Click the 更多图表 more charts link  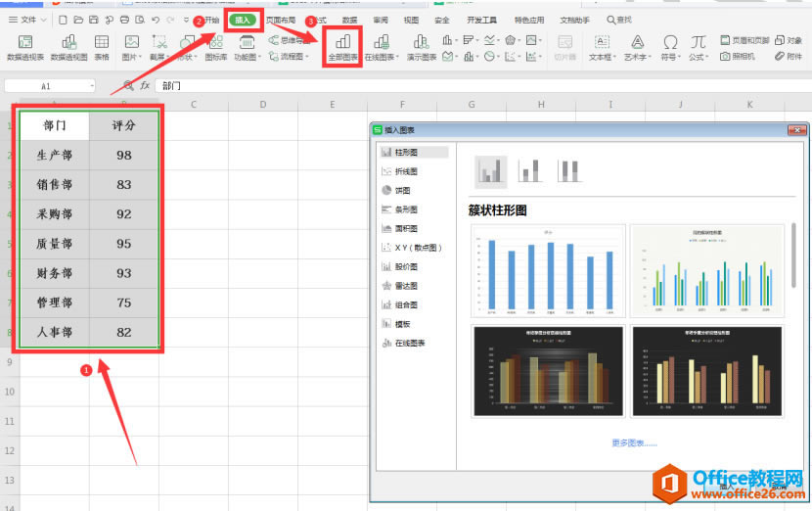[634, 442]
